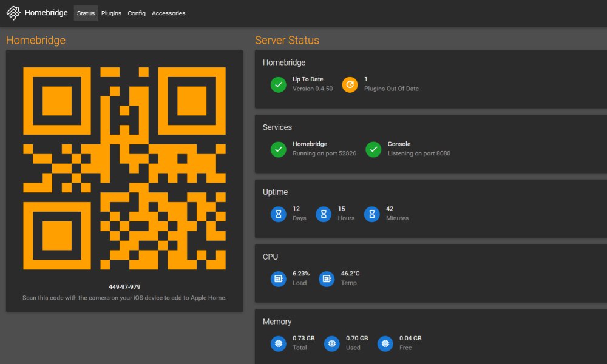Click the 'Memory' section title
The width and height of the screenshot is (607, 364).
point(277,322)
